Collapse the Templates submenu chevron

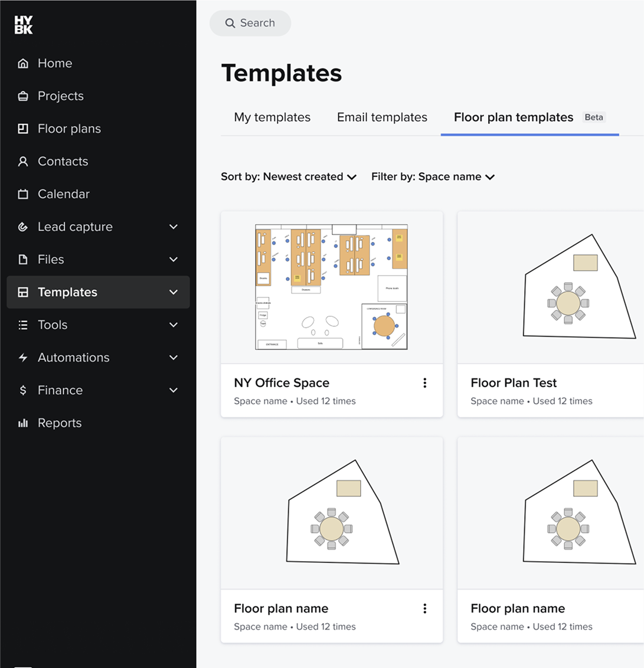[x=174, y=292]
